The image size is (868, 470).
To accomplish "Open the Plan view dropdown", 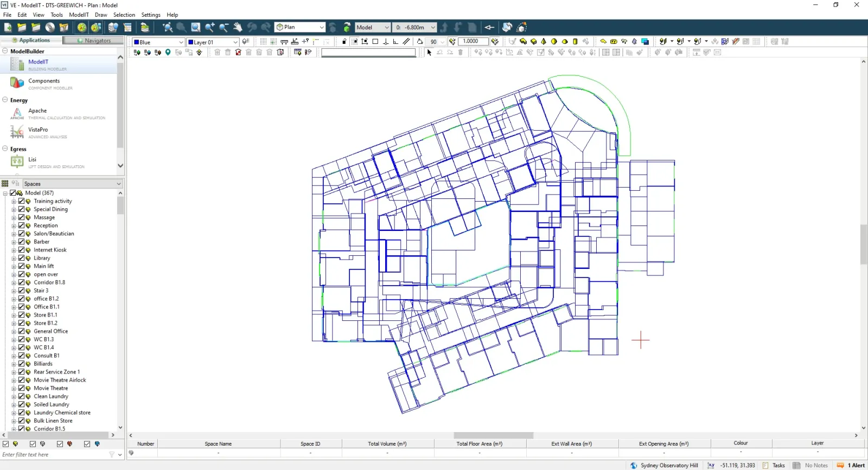I will [x=299, y=27].
